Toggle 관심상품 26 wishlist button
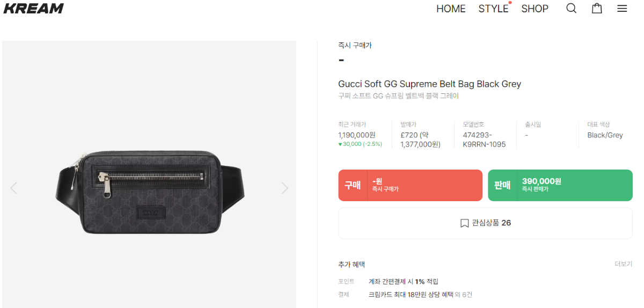 click(485, 223)
